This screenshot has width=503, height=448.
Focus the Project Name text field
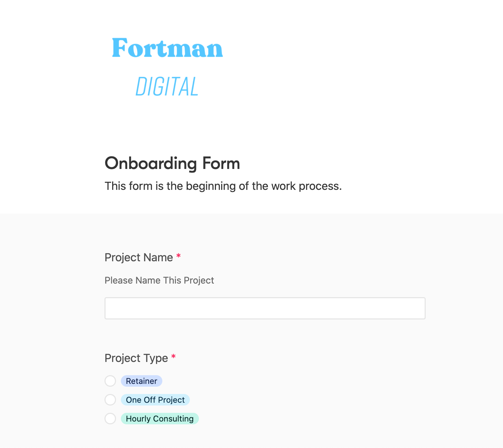click(265, 308)
